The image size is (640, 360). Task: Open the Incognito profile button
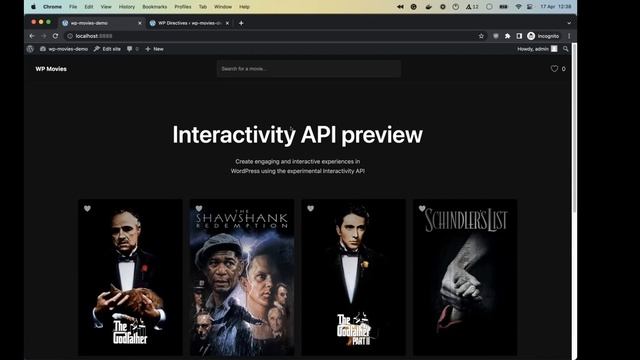(543, 36)
